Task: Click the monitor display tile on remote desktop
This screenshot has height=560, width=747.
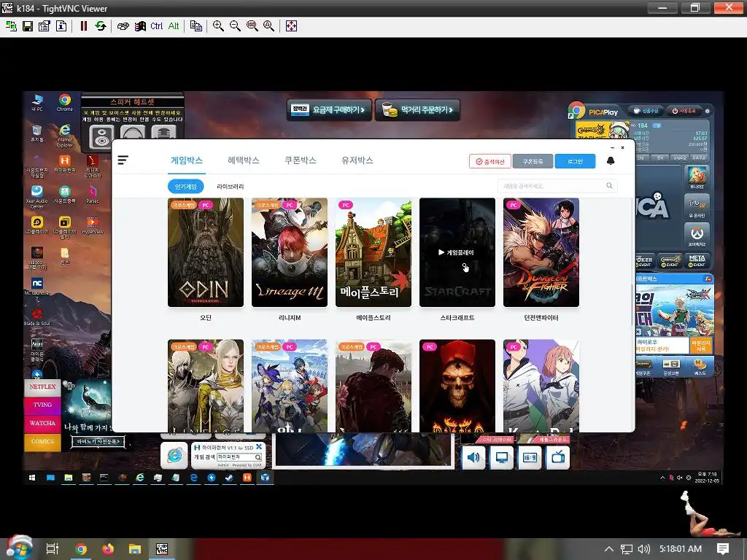Action: tap(502, 458)
